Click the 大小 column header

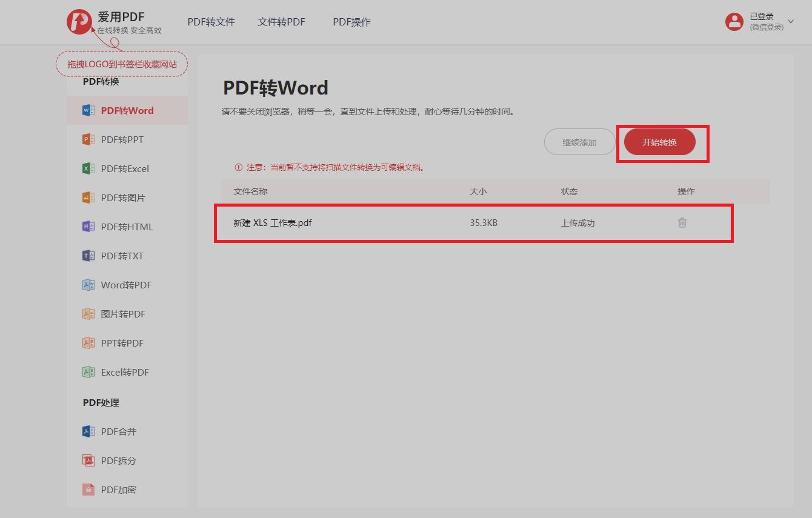pos(478,191)
